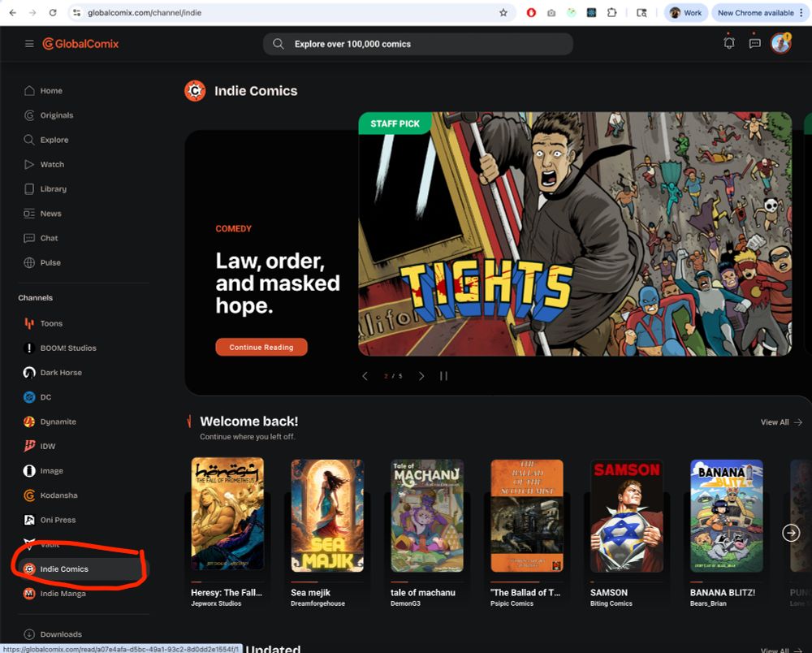
Task: Click the Dark Horse channel icon
Action: [x=29, y=372]
